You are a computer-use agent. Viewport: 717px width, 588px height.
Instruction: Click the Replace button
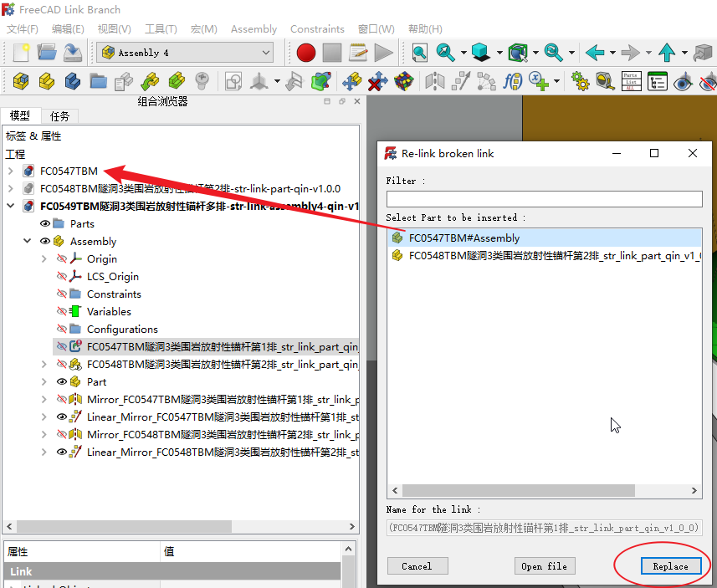pyautogui.click(x=670, y=566)
